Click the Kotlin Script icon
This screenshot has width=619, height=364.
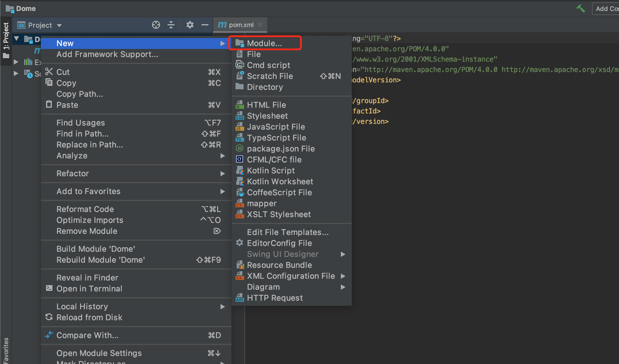pos(240,170)
